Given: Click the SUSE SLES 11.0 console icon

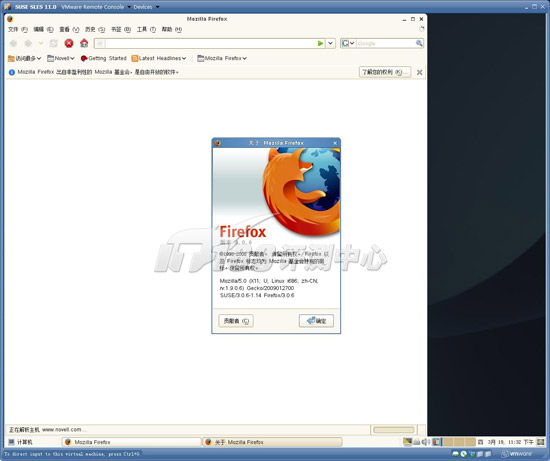Looking at the screenshot, I should pyautogui.click(x=7, y=7).
